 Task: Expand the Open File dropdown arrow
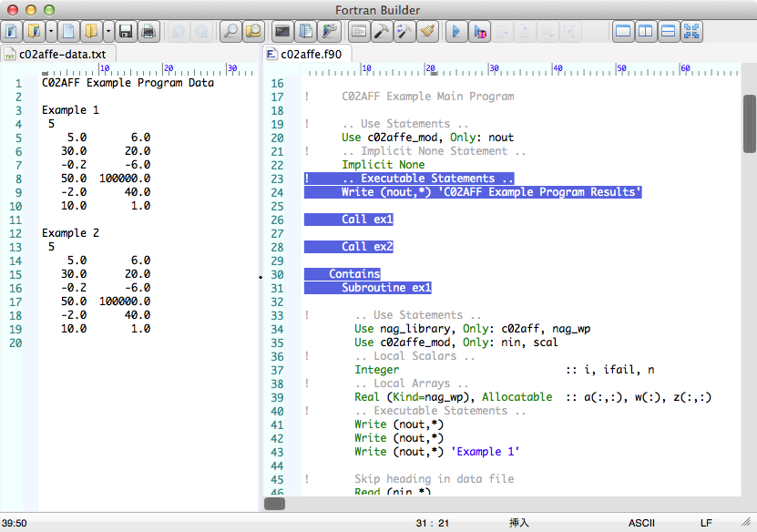click(x=108, y=32)
